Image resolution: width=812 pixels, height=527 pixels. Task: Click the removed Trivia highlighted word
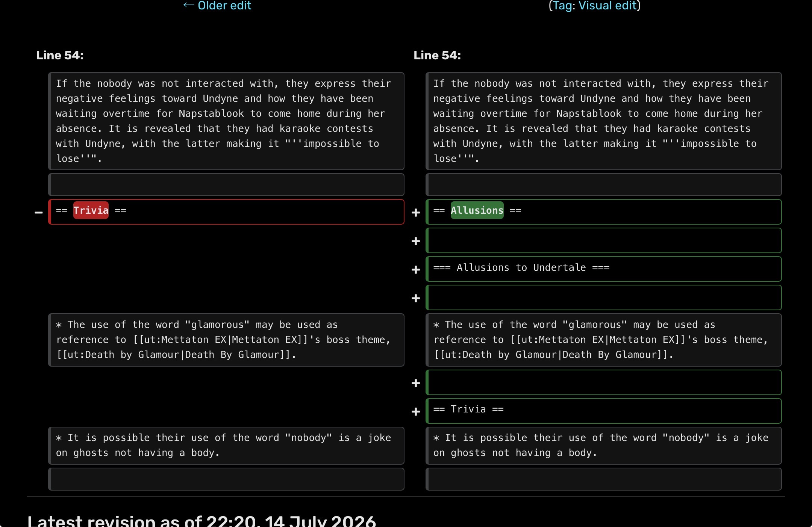pos(91,210)
